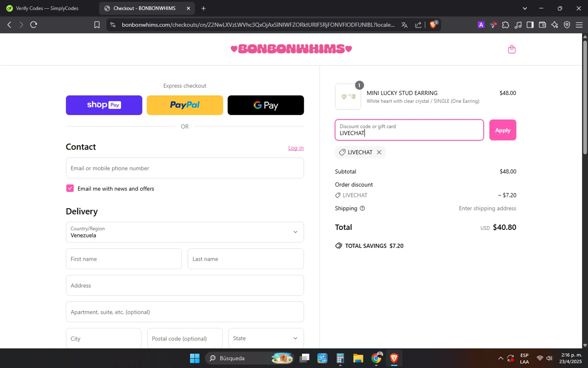588x368 pixels.
Task: Open the calculator taskbar icon
Action: click(x=340, y=358)
